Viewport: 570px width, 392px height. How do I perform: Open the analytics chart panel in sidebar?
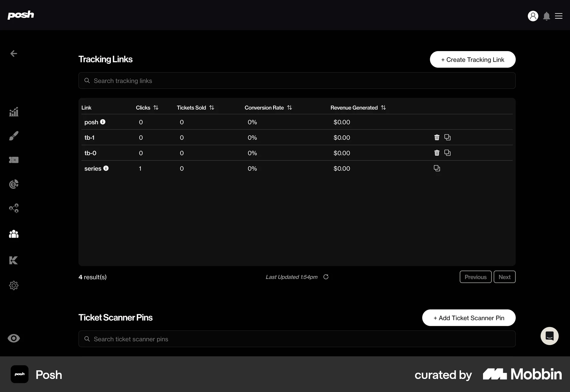pos(14,112)
